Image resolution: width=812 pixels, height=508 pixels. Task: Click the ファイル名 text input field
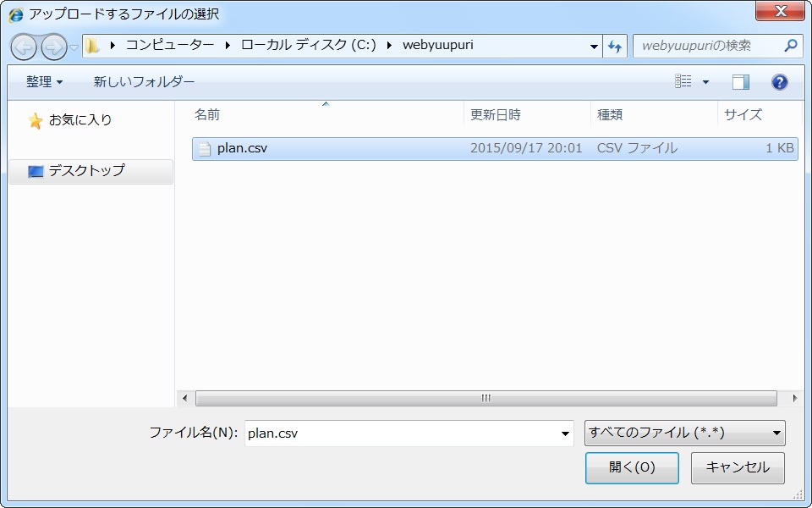point(400,433)
